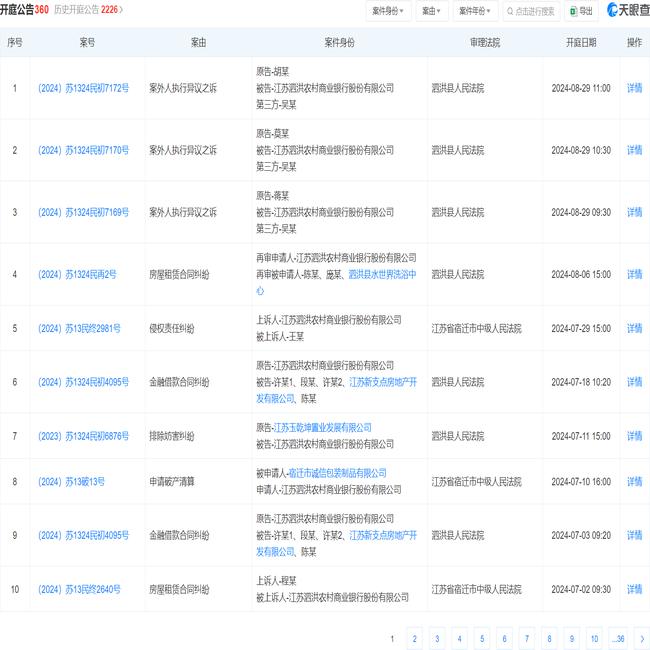Viewport: 650px width, 650px height.
Task: Go to page 5
Action: [x=482, y=638]
